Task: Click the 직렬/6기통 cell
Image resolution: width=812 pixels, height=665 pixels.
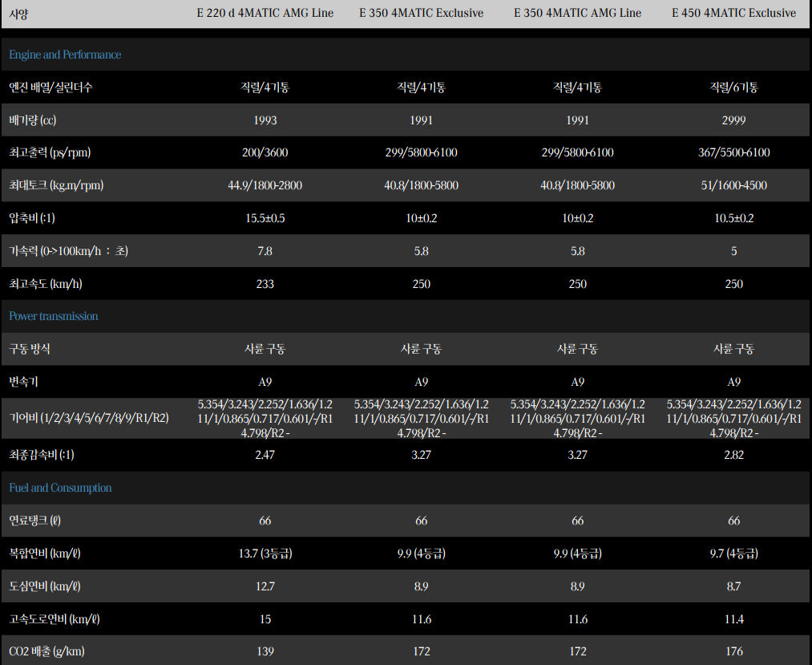Action: (x=733, y=87)
